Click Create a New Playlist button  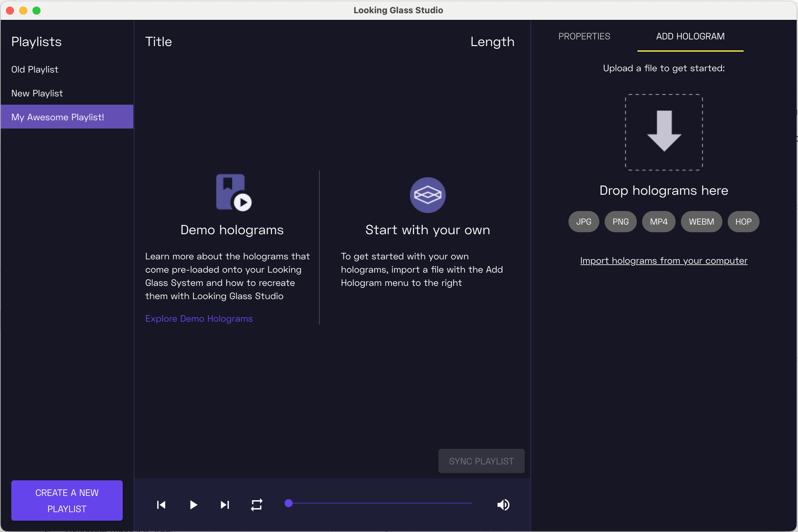[x=67, y=500]
